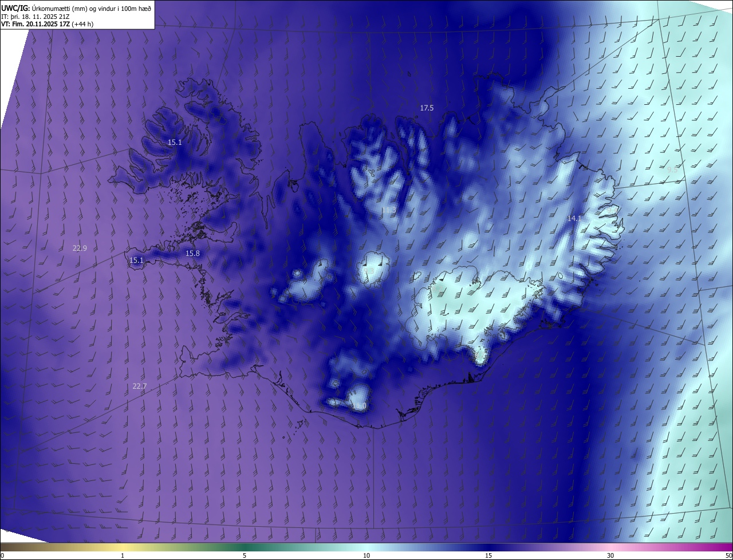Click the '10' tick on the color scale
Screen dimensions: 733x560
tap(366, 555)
